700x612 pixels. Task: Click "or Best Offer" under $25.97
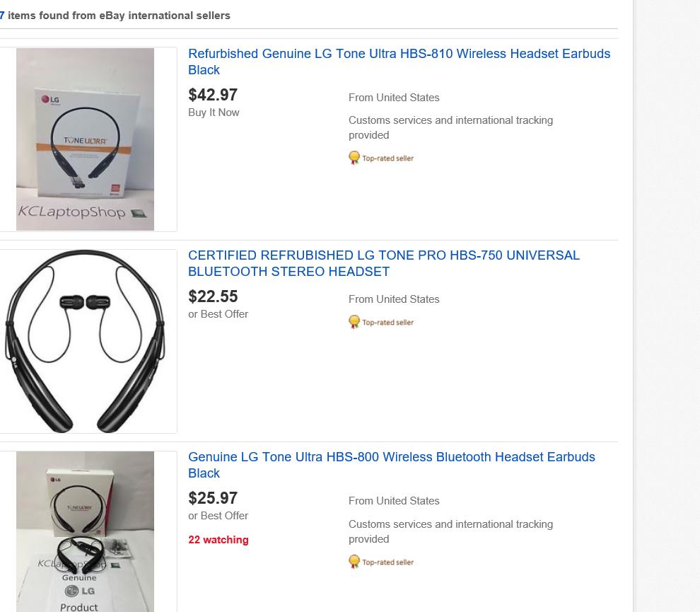point(218,516)
